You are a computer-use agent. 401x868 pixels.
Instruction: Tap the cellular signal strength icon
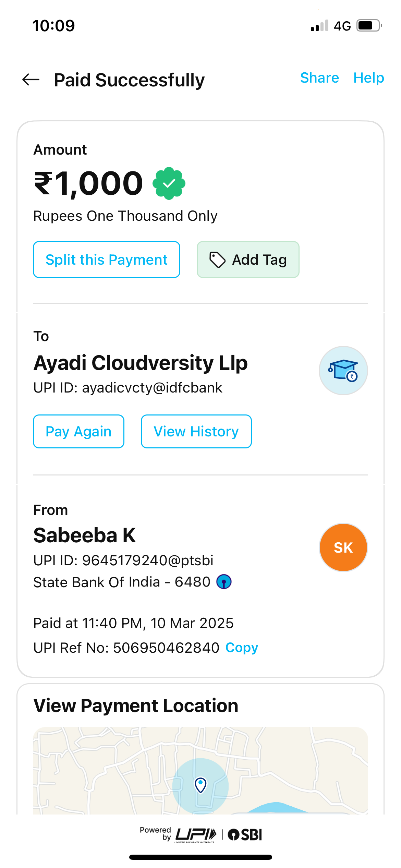tap(319, 26)
